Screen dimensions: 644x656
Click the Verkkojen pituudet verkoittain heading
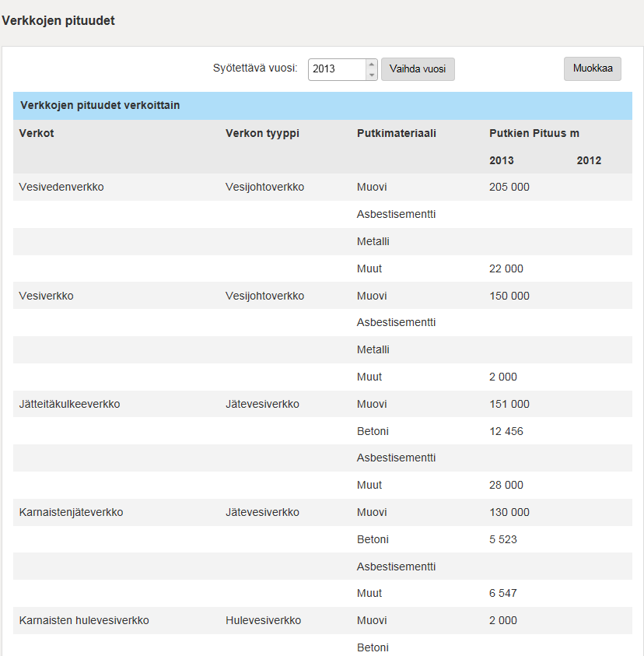pos(100,105)
